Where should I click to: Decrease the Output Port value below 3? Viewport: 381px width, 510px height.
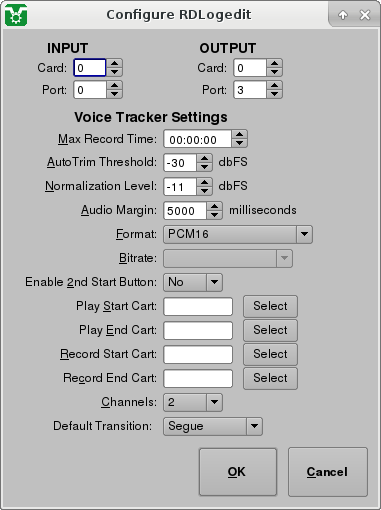point(274,94)
